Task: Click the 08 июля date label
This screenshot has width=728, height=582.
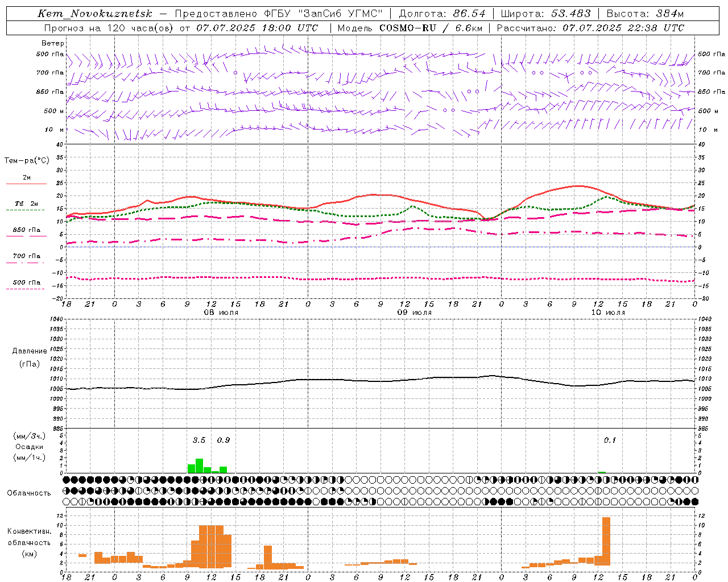Action: coord(221,313)
